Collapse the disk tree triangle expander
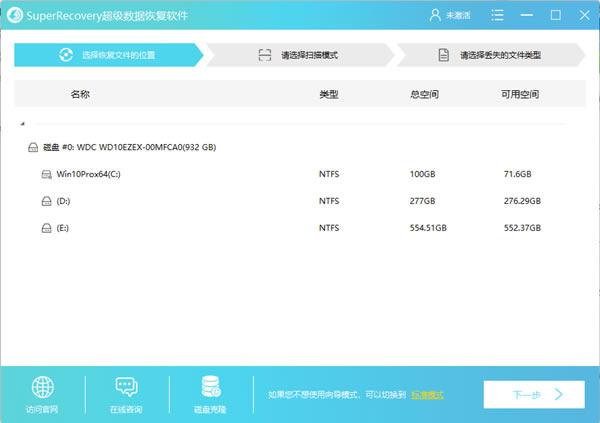600x423 pixels. (x=22, y=124)
